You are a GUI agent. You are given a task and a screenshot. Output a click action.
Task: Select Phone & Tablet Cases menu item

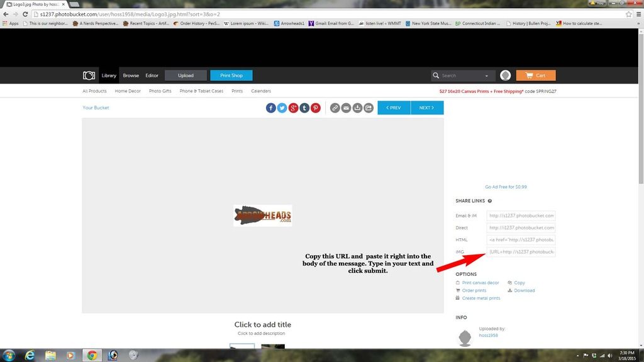pos(201,91)
